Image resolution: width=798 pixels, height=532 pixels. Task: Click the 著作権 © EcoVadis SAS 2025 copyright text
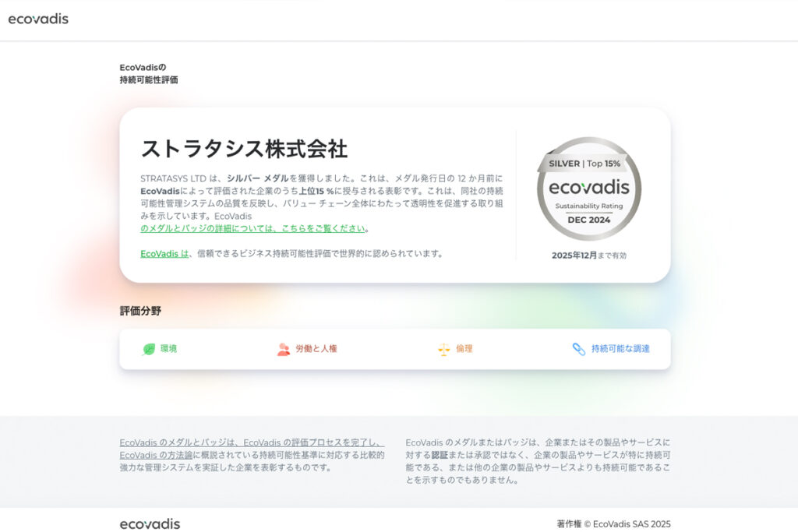(614, 524)
